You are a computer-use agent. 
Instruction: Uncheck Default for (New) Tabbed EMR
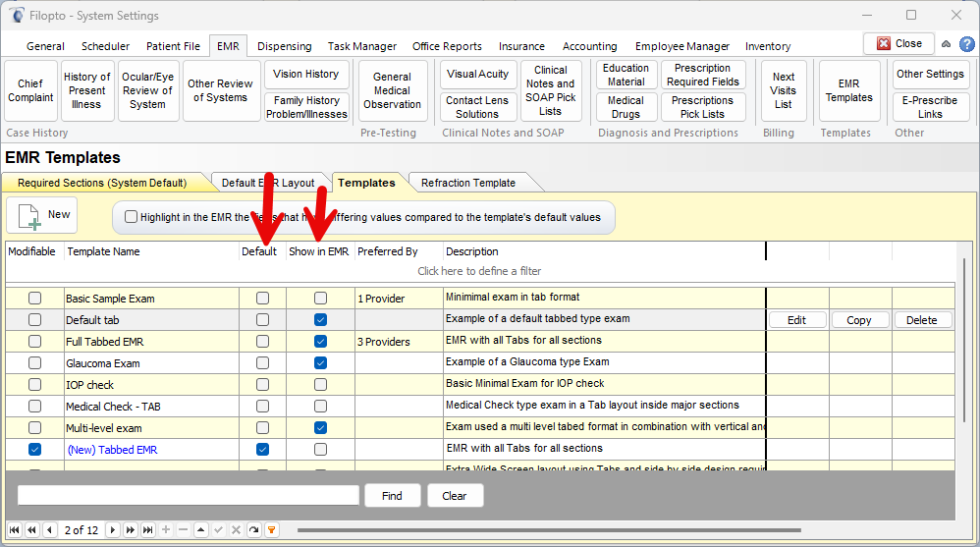click(262, 450)
